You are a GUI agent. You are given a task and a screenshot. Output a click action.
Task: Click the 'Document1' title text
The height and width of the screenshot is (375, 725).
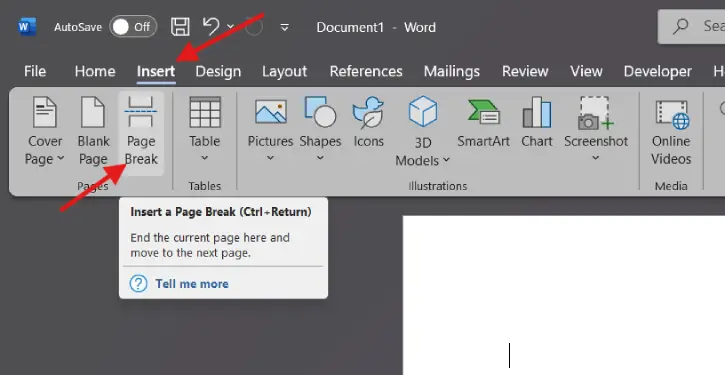coord(350,27)
